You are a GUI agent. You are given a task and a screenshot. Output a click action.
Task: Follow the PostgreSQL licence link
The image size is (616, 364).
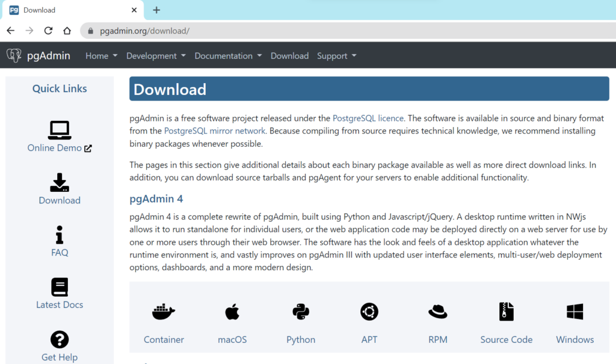click(369, 119)
